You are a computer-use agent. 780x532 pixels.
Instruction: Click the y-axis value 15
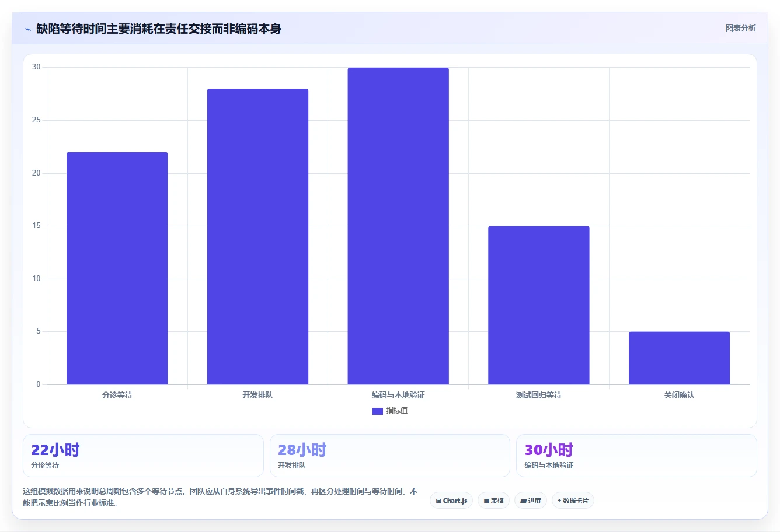[36, 226]
